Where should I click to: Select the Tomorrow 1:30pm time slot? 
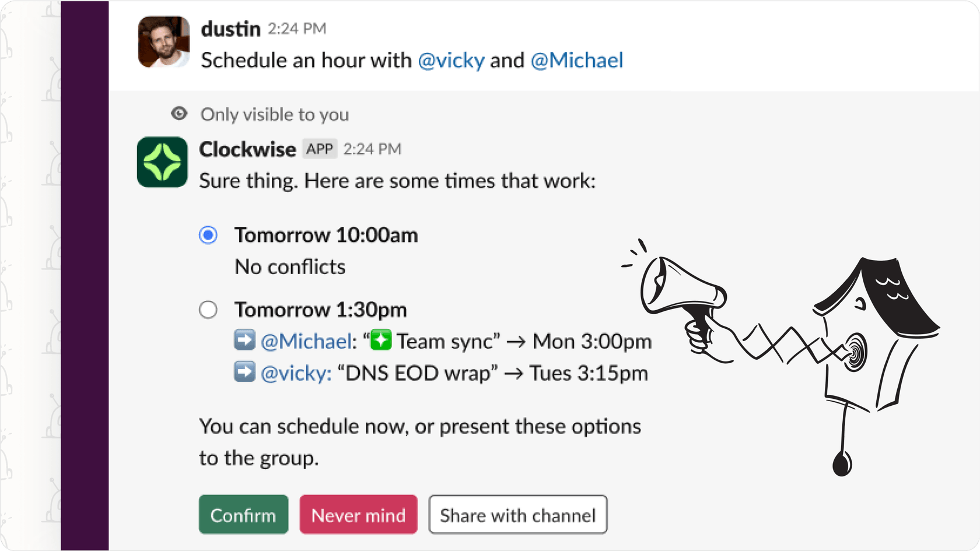208,310
